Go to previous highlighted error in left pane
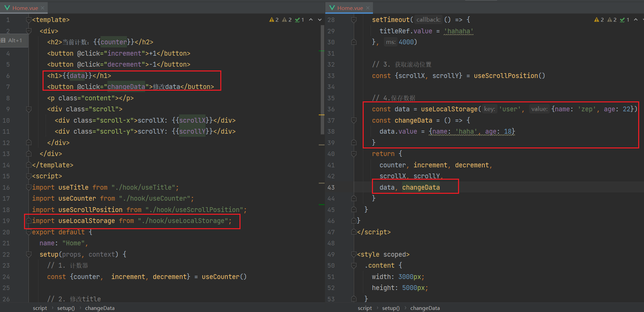This screenshot has height=312, width=644. pos(311,20)
